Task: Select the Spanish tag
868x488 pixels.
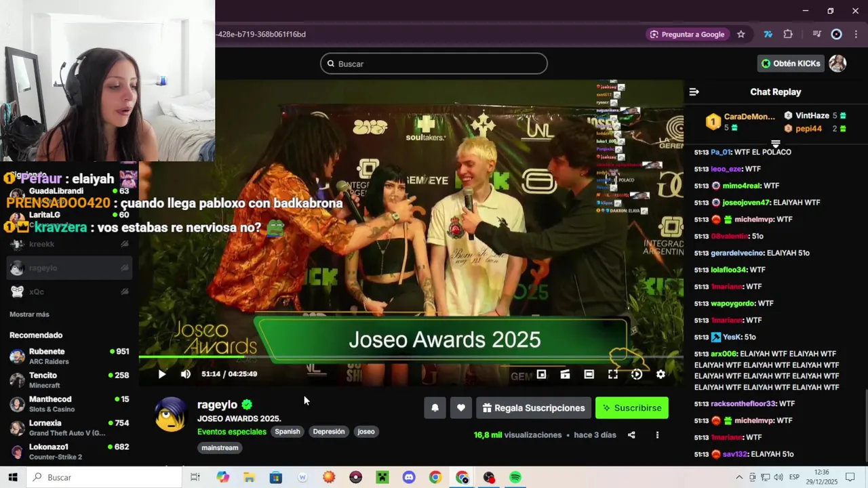Action: click(x=288, y=432)
